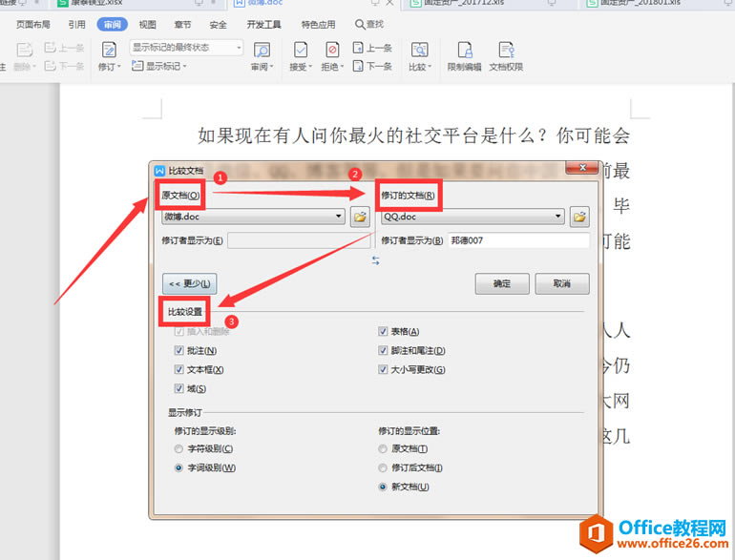Open the 引用 ribbon tab
The width and height of the screenshot is (735, 560).
[77, 25]
